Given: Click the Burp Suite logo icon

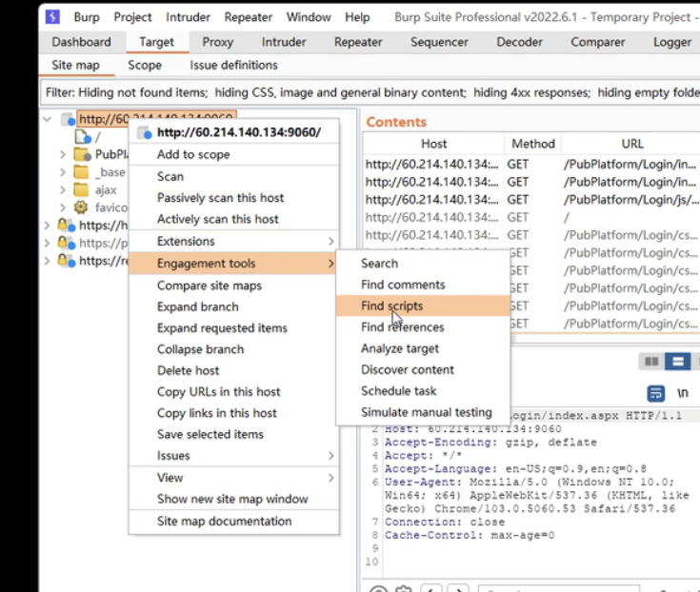Looking at the screenshot, I should coord(52,17).
